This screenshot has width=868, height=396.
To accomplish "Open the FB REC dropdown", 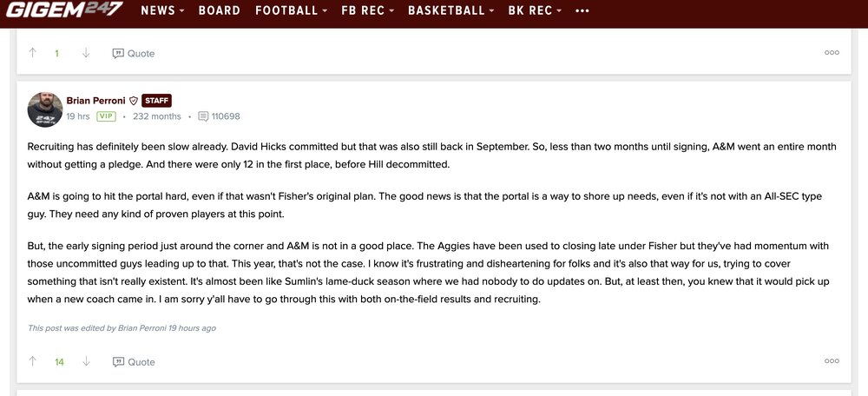I will tap(367, 11).
